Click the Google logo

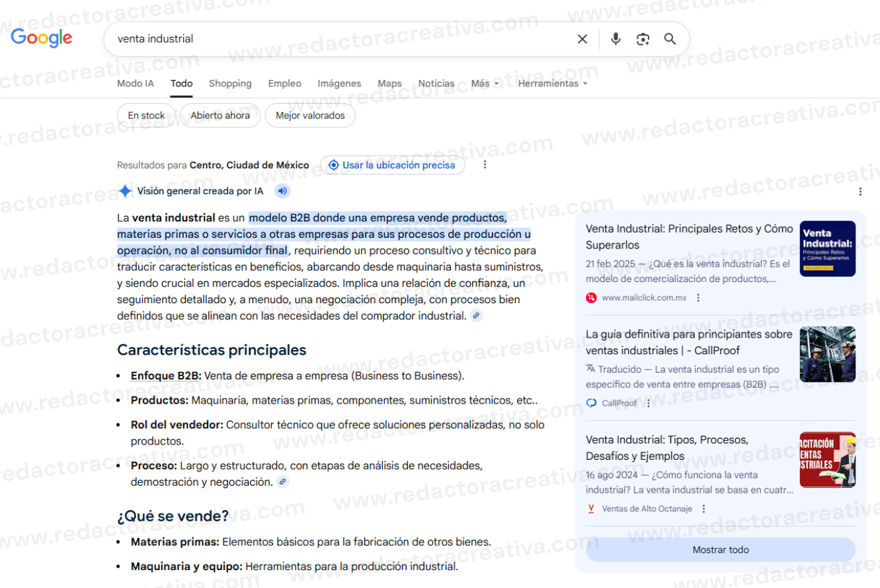click(41, 38)
